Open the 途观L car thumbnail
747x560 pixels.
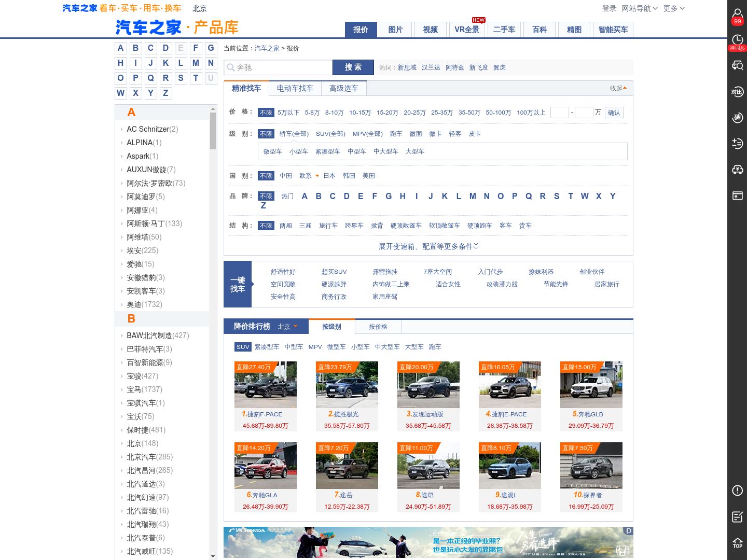pos(510,466)
